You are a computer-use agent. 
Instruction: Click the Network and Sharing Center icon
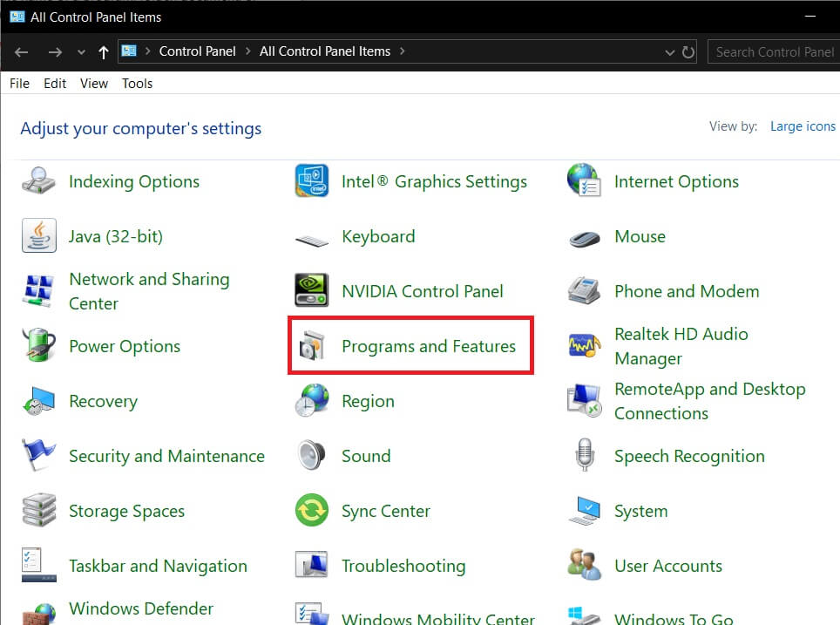38,290
